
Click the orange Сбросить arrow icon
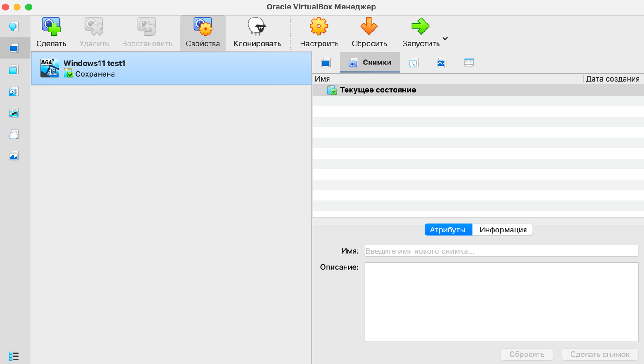tap(369, 27)
